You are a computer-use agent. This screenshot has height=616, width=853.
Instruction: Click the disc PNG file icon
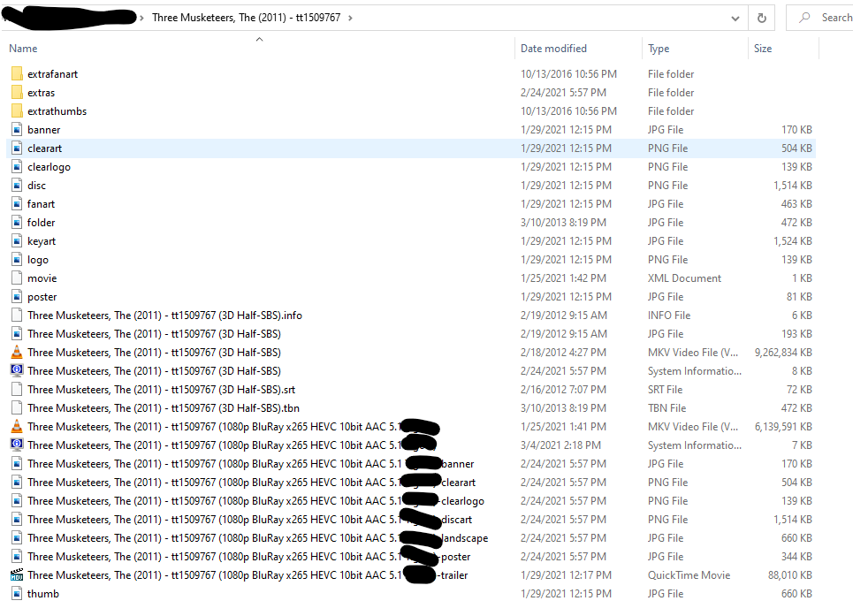click(17, 185)
